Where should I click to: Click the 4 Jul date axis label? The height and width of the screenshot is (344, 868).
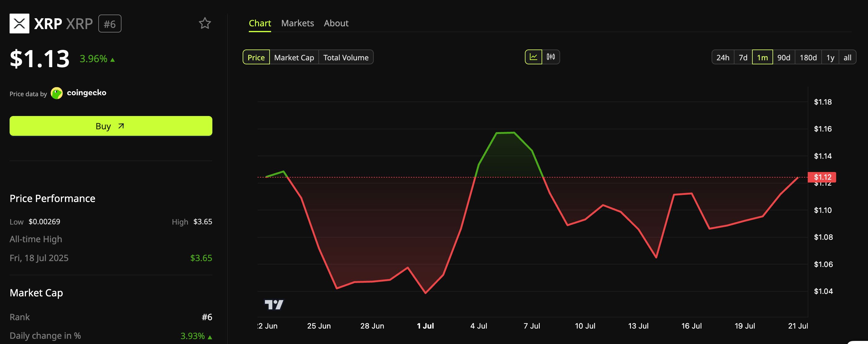click(x=479, y=326)
